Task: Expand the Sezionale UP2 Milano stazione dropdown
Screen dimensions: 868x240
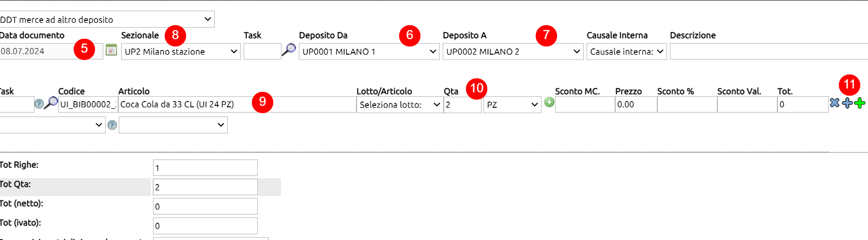Action: [181, 52]
